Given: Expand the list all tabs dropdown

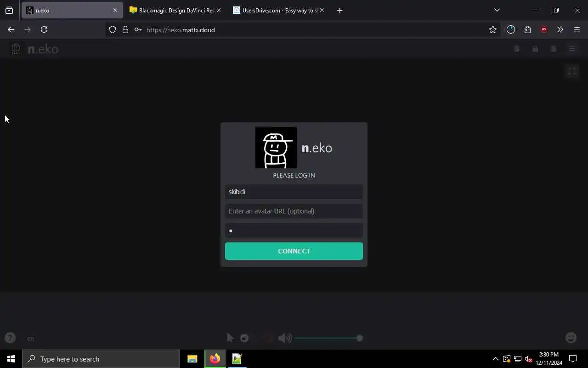Looking at the screenshot, I should (x=497, y=10).
